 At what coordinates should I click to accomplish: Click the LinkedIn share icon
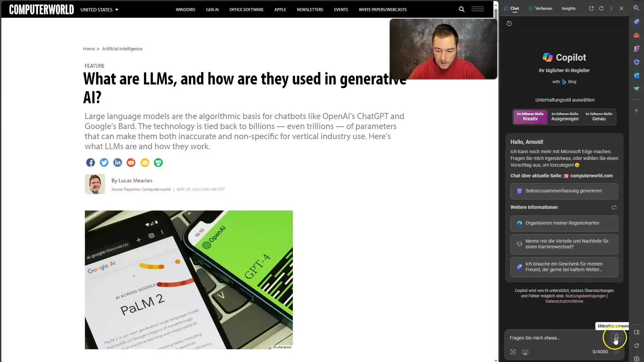118,163
